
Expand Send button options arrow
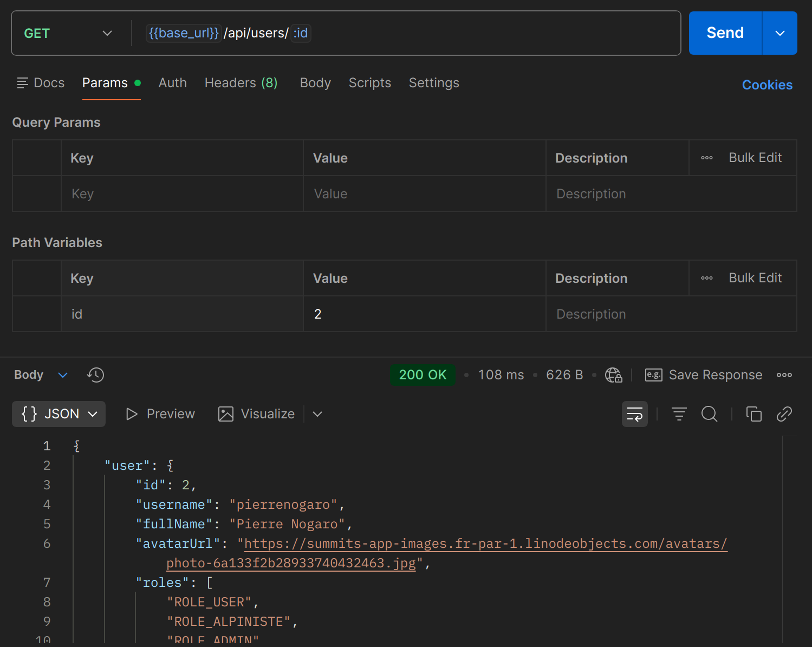click(779, 33)
